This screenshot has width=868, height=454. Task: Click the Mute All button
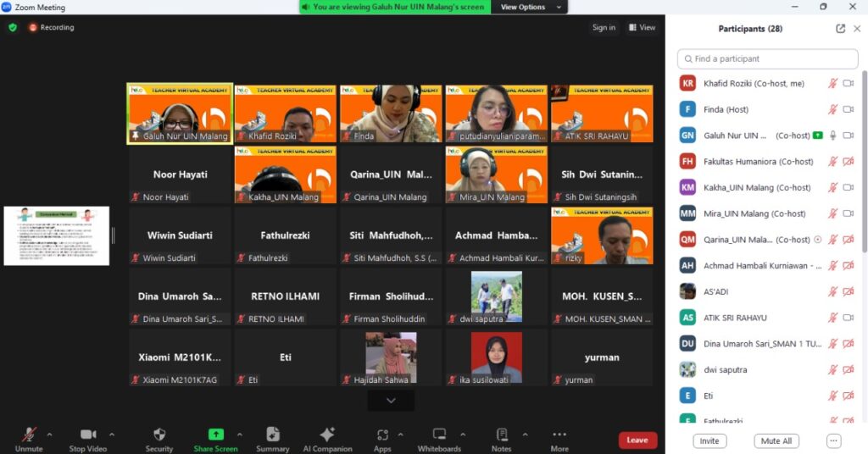(776, 441)
